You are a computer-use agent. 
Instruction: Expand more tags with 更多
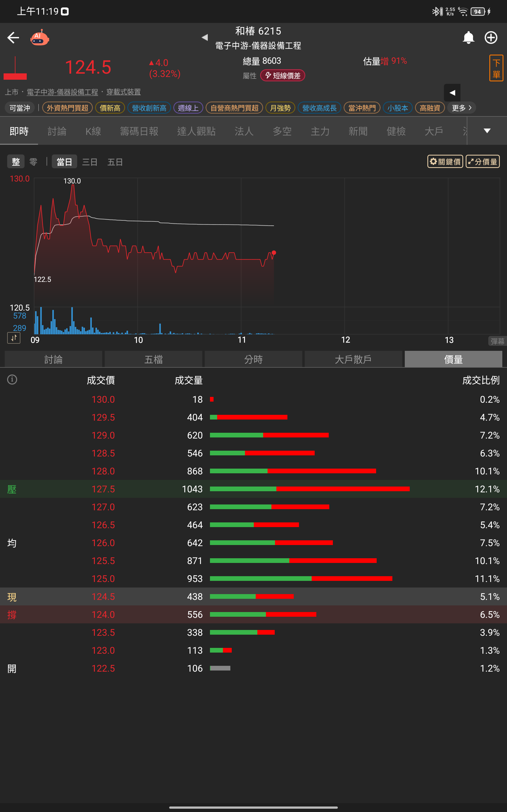461,108
